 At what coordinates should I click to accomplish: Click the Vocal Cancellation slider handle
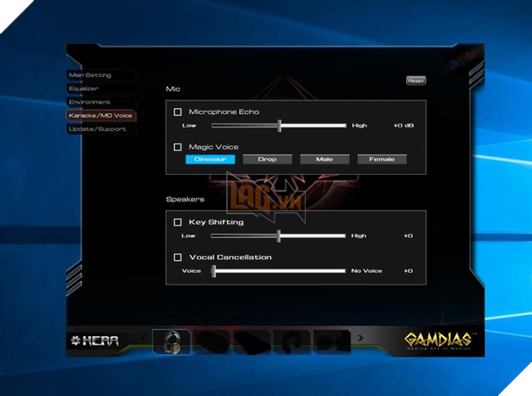(x=214, y=271)
